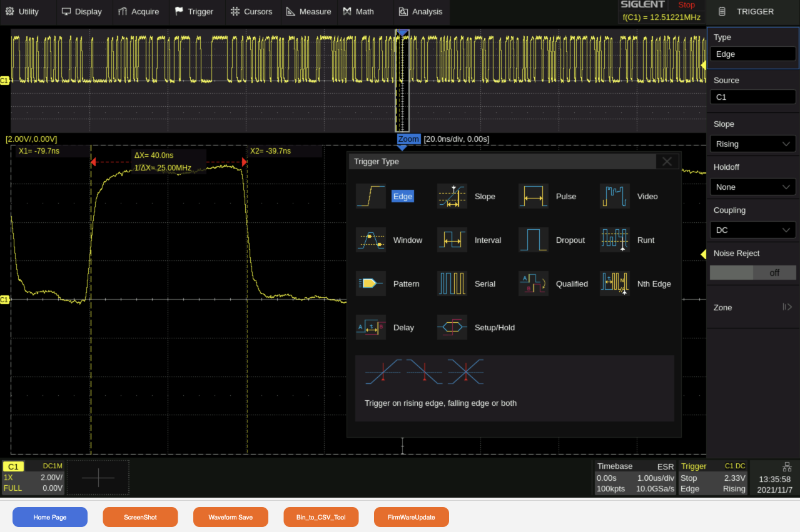Open the Analysis menu
This screenshot has width=800, height=532.
[420, 11]
